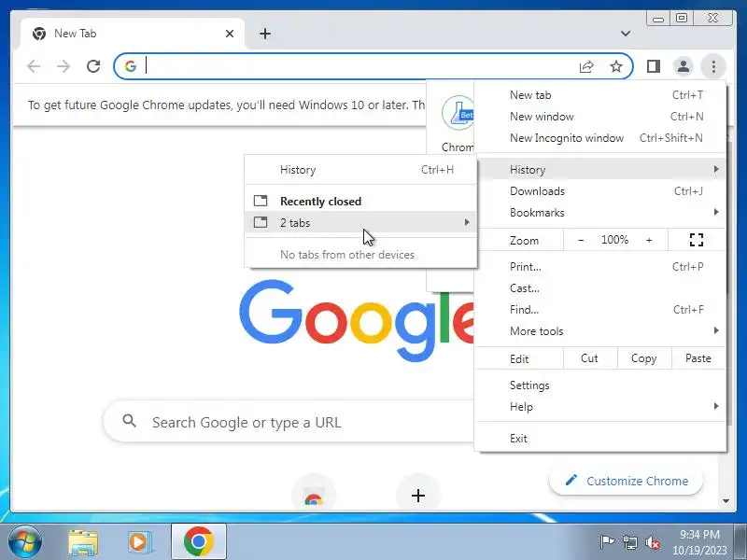747x560 pixels.
Task: Select the New Tab tab
Action: [133, 34]
